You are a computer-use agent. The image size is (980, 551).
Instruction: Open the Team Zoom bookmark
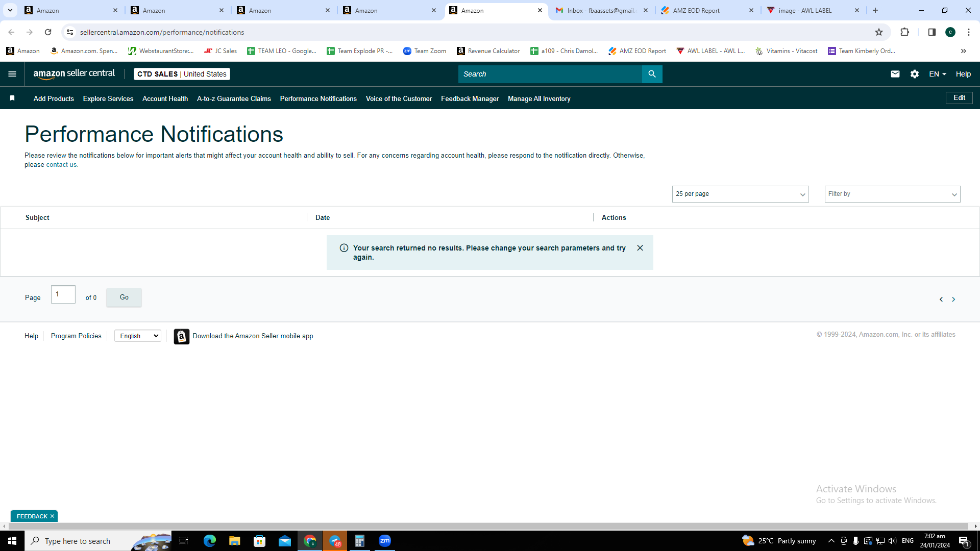(x=425, y=51)
